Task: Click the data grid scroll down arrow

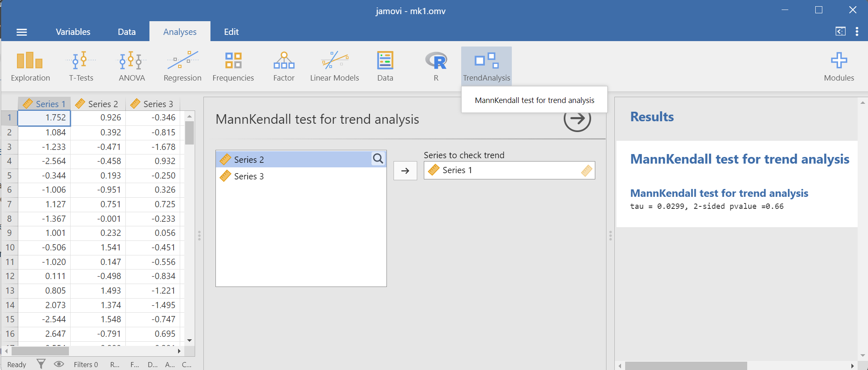Action: coord(190,340)
